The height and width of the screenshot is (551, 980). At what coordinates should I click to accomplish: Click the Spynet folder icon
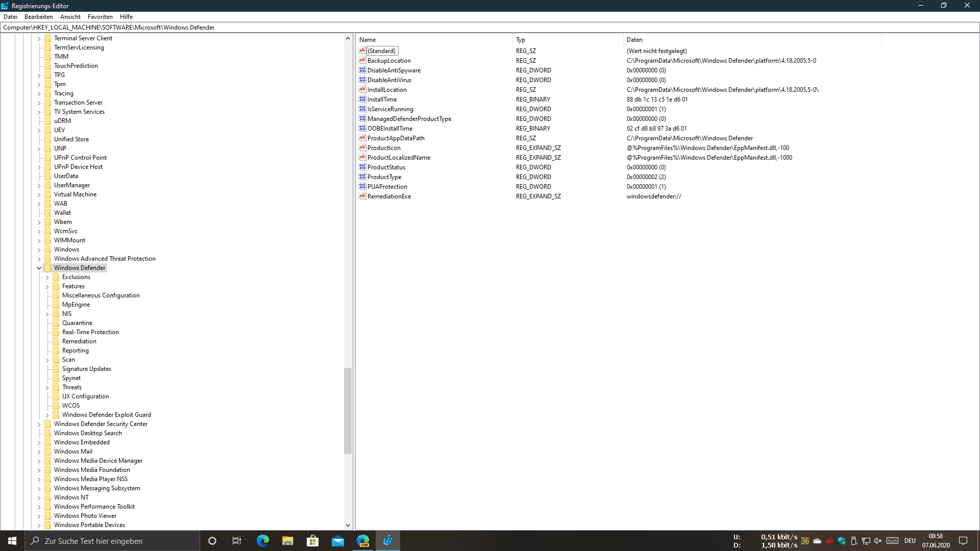(56, 378)
